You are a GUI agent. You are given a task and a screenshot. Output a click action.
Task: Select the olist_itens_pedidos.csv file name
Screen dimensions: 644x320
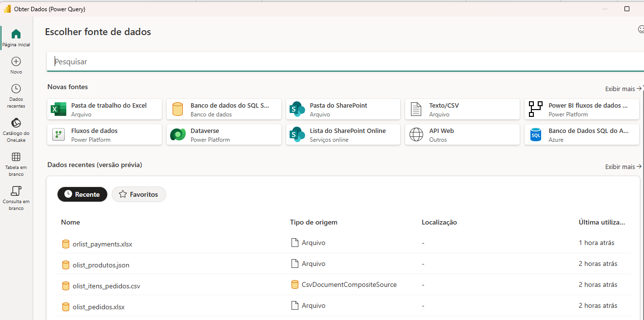[106, 286]
